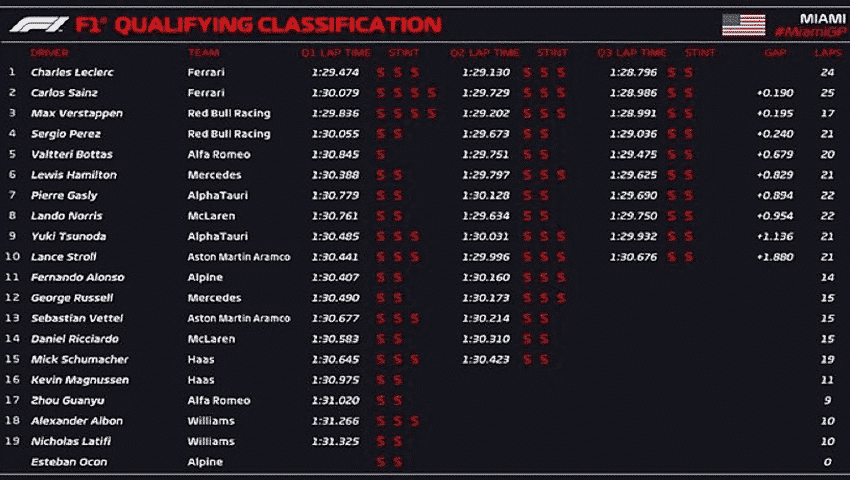Click Red Bull Racing team in Perez's row

click(x=229, y=134)
